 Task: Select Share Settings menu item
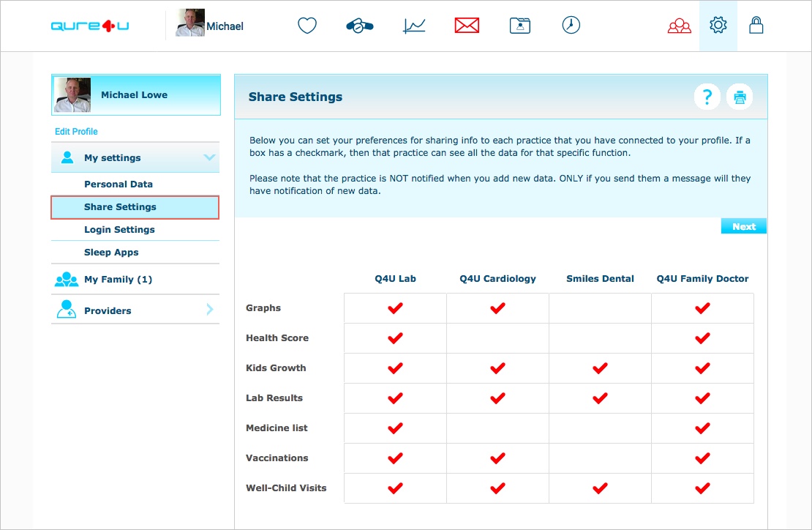click(x=135, y=207)
